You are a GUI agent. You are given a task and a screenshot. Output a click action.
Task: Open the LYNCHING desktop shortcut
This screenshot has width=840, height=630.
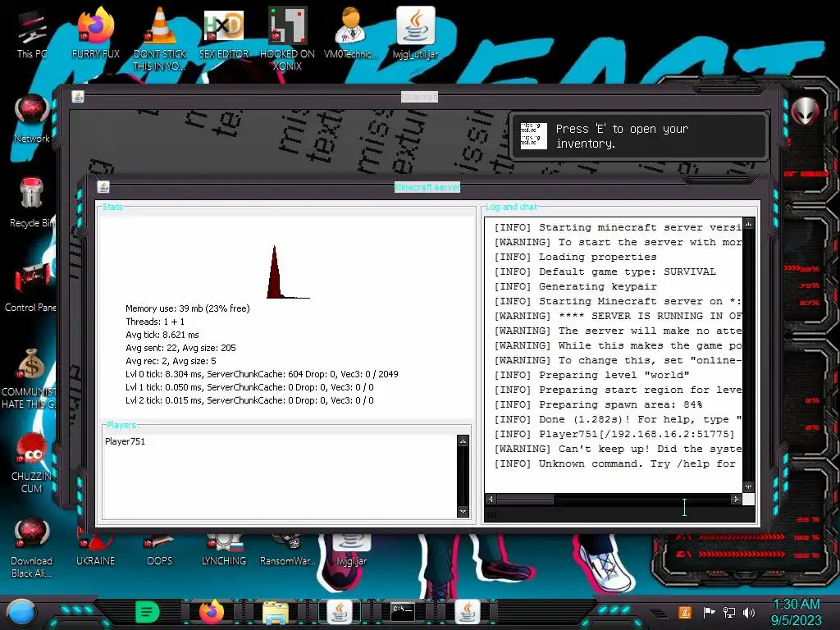pos(224,552)
